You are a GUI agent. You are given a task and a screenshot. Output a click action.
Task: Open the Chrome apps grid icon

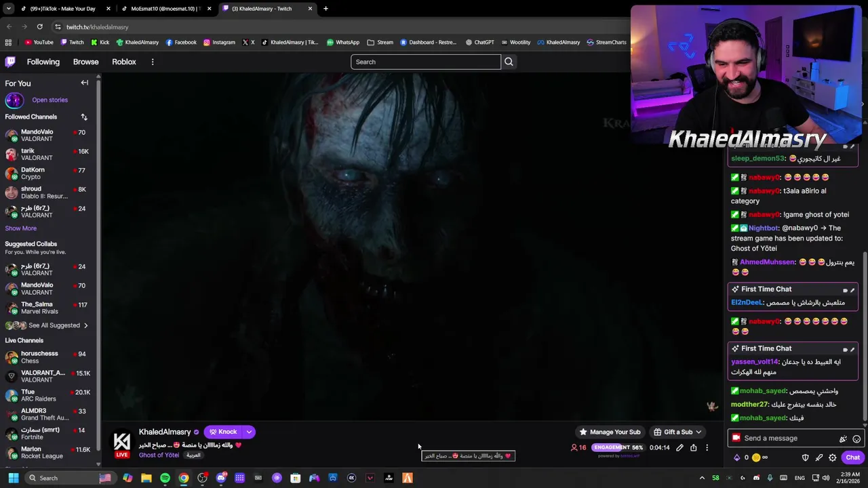(8, 42)
